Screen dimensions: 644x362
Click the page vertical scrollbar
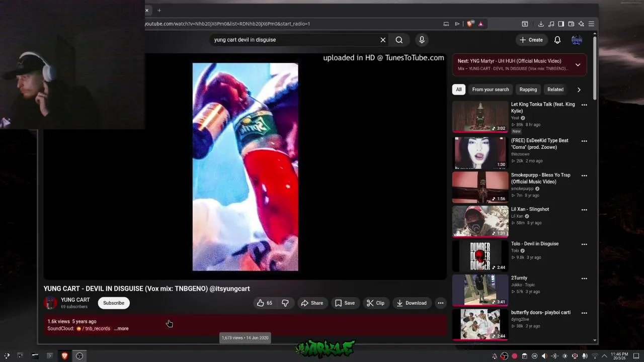coord(595,68)
